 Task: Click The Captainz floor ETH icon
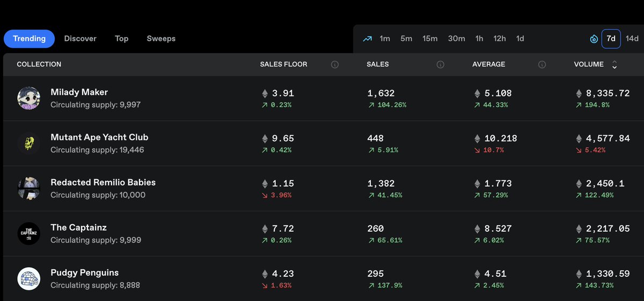[x=264, y=229]
